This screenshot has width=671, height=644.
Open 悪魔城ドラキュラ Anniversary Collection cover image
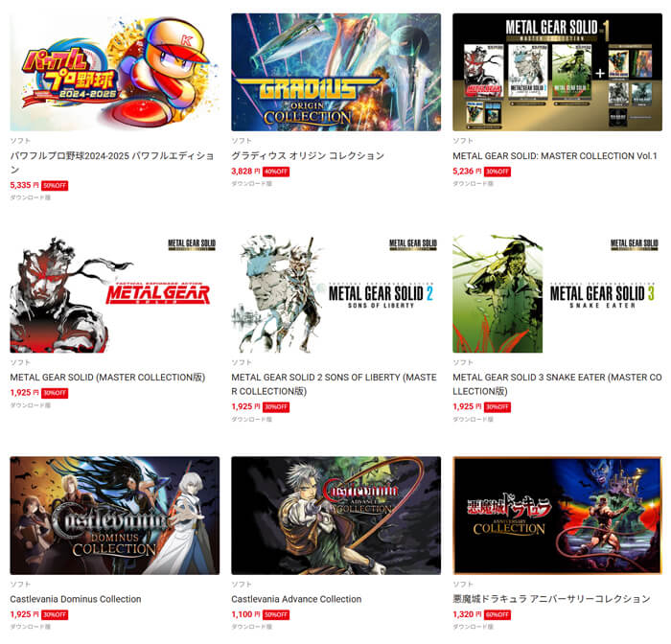point(557,516)
